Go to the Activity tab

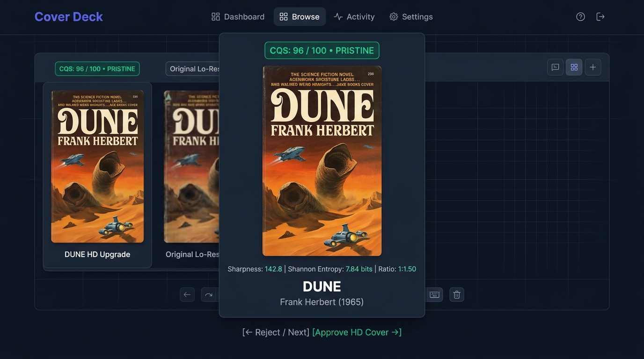(x=354, y=17)
